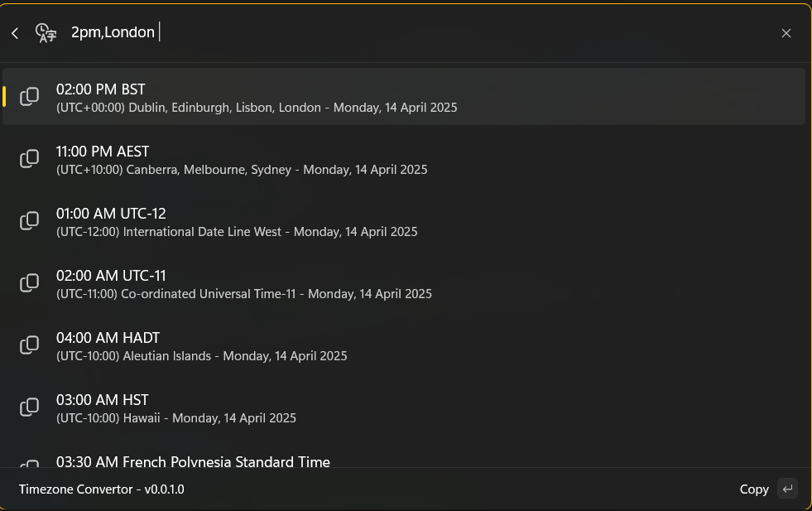Click copy icon beside 03:00 AM HST
812x511 pixels.
click(29, 407)
